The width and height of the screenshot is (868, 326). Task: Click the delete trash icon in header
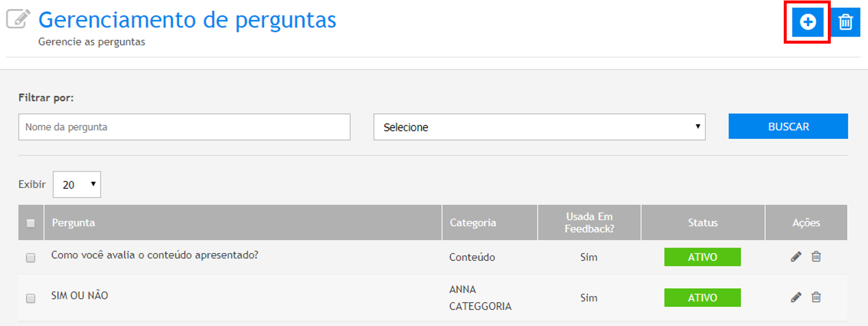[845, 22]
